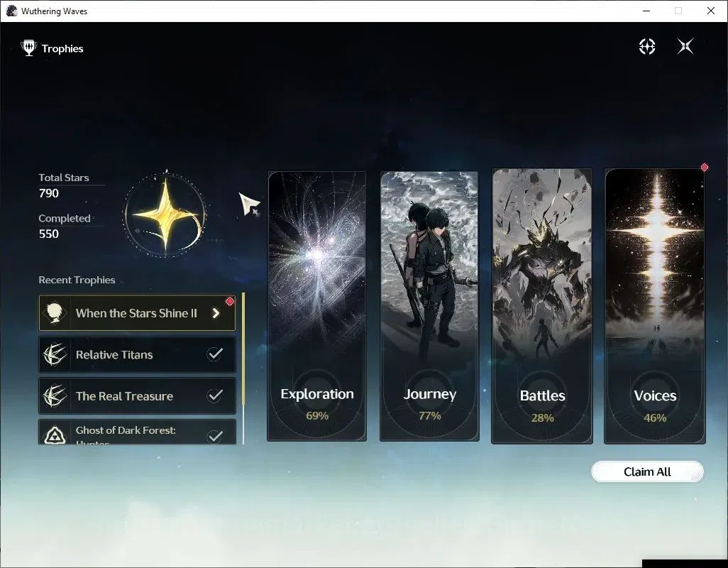Open the crosshair-style icon near the top right
728x568 pixels.
click(x=646, y=46)
